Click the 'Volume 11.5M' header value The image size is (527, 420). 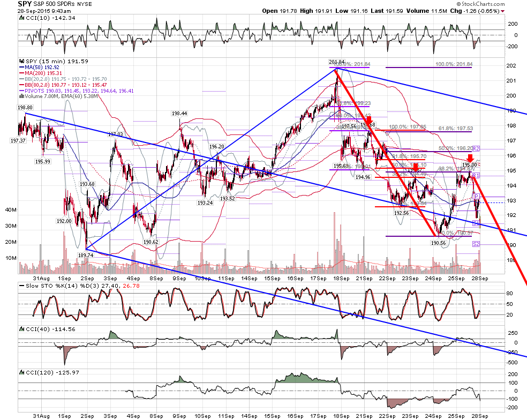pos(426,11)
